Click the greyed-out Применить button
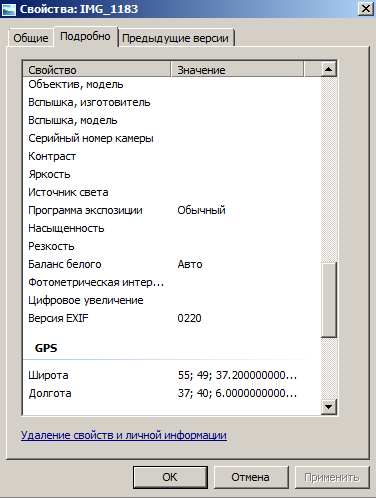 332,477
